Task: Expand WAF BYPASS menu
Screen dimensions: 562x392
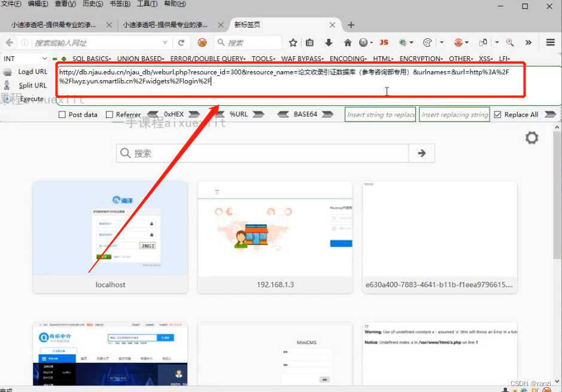Action: (302, 59)
